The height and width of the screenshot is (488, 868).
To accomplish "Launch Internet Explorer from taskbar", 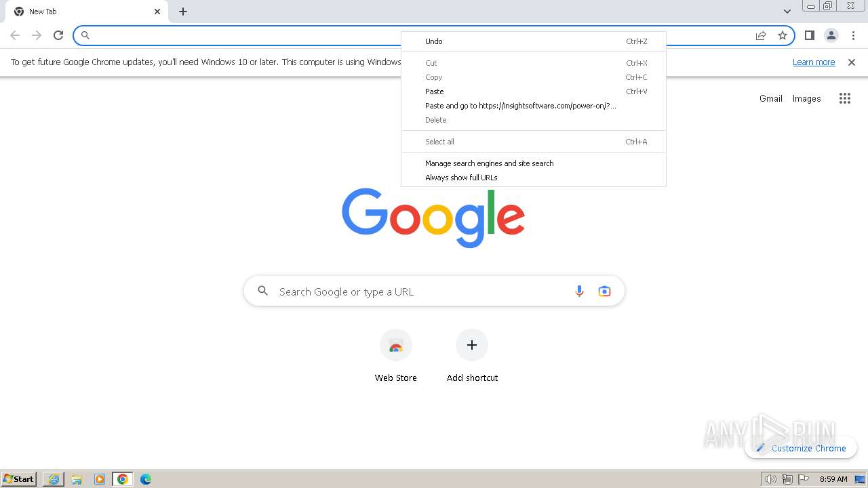I will click(x=54, y=479).
